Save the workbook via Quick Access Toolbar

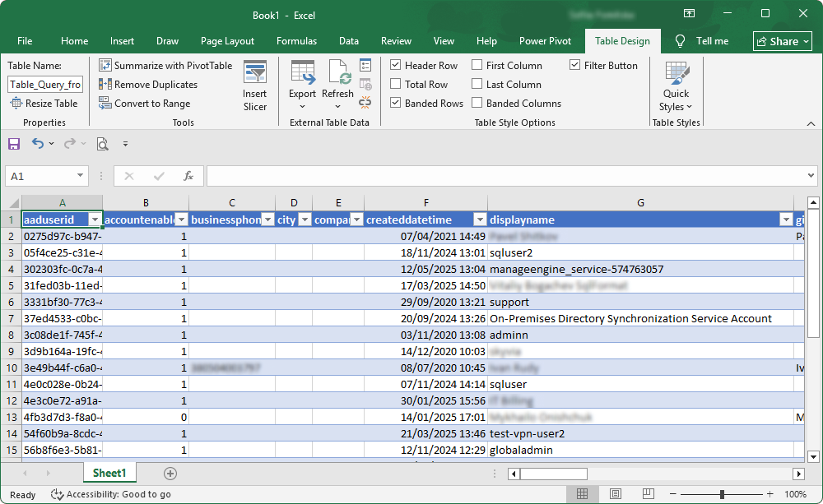[x=13, y=143]
